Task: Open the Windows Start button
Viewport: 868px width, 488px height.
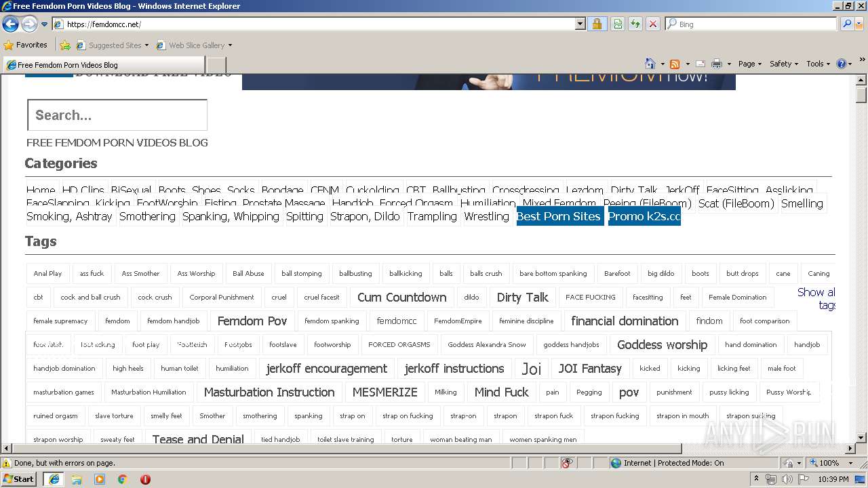Action: (x=18, y=479)
